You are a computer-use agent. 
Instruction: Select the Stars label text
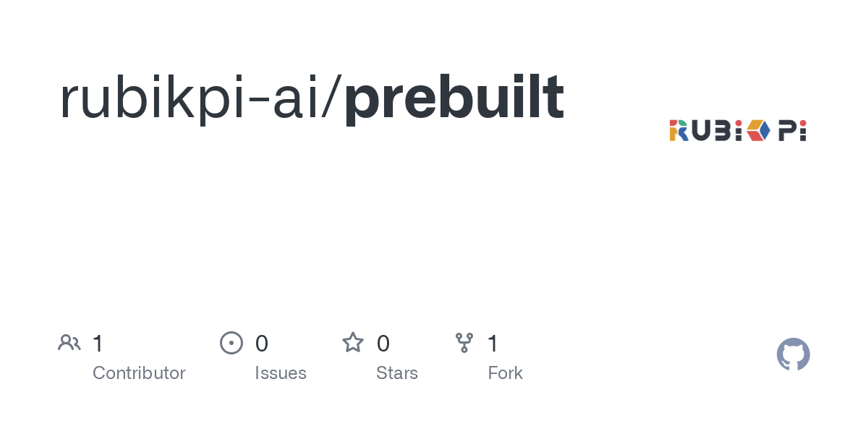(397, 373)
